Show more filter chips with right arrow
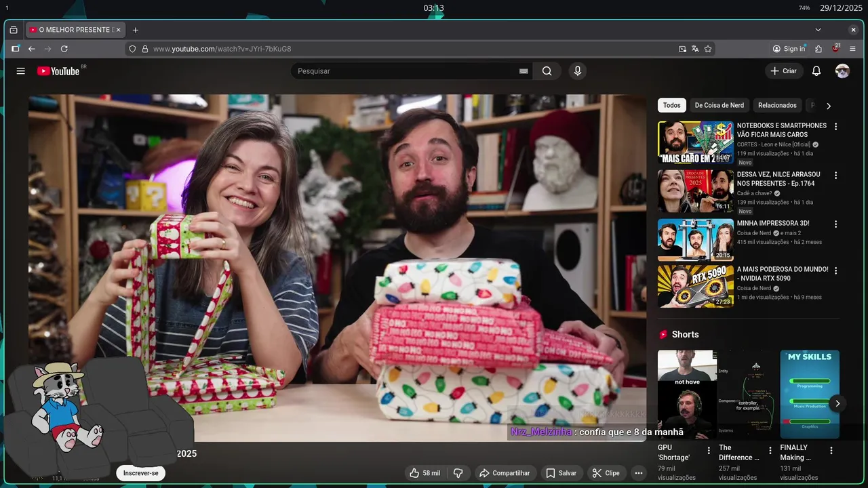The width and height of the screenshot is (868, 488). pyautogui.click(x=828, y=106)
